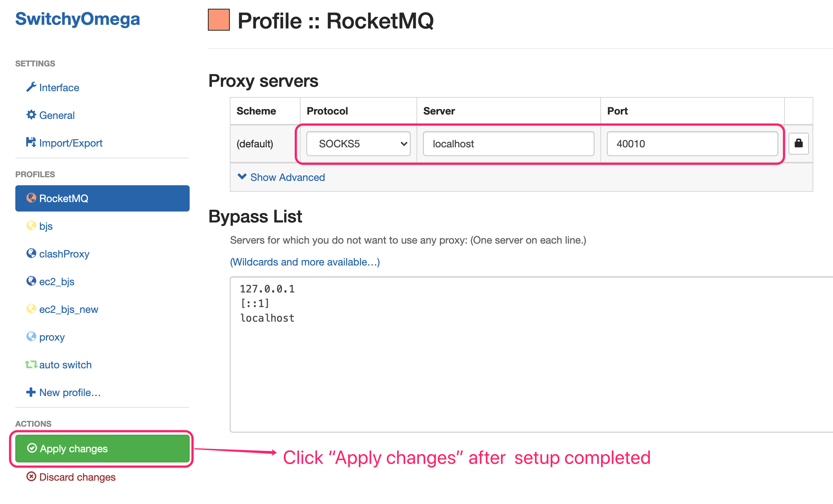The width and height of the screenshot is (833, 504).
Task: Click the clashProxy globe icon
Action: tap(31, 253)
